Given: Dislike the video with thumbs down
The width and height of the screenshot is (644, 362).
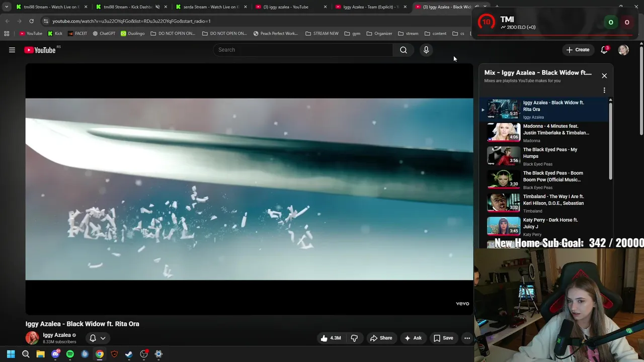Looking at the screenshot, I should (354, 338).
